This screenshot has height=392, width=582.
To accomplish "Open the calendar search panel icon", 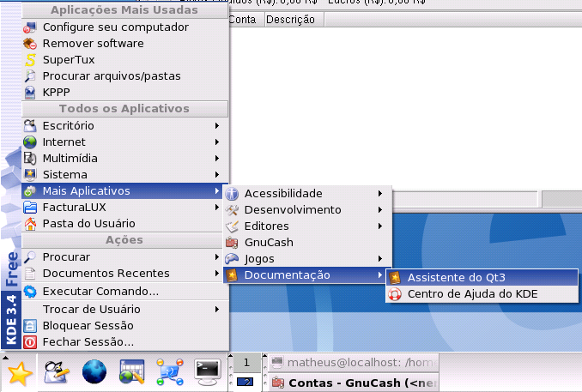I will pos(132,371).
